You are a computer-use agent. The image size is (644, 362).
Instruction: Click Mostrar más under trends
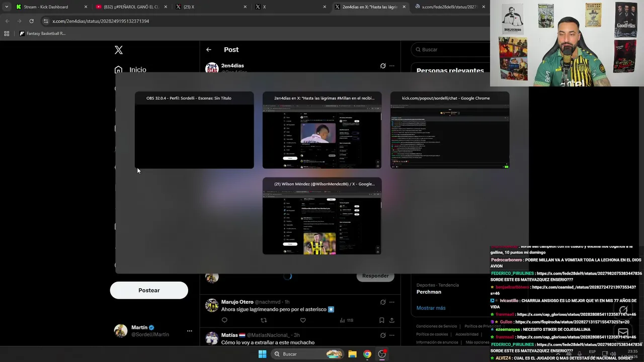(x=431, y=308)
